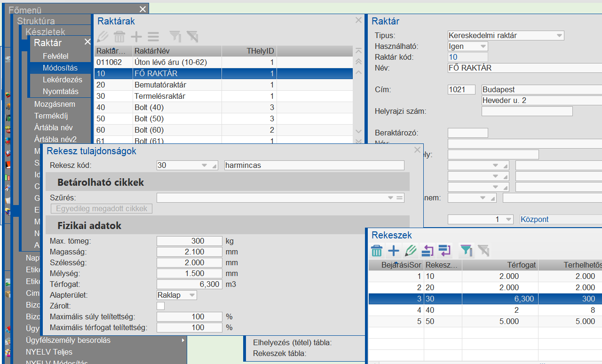The height and width of the screenshot is (364, 602).
Task: Expand the Használható dropdown
Action: pyautogui.click(x=483, y=47)
